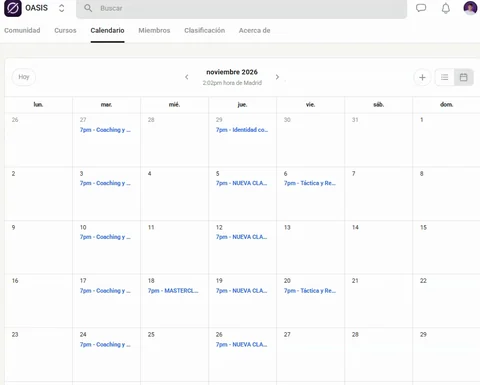Image resolution: width=480 pixels, height=385 pixels.
Task: Click the OASIS community logo icon
Action: (x=13, y=8)
